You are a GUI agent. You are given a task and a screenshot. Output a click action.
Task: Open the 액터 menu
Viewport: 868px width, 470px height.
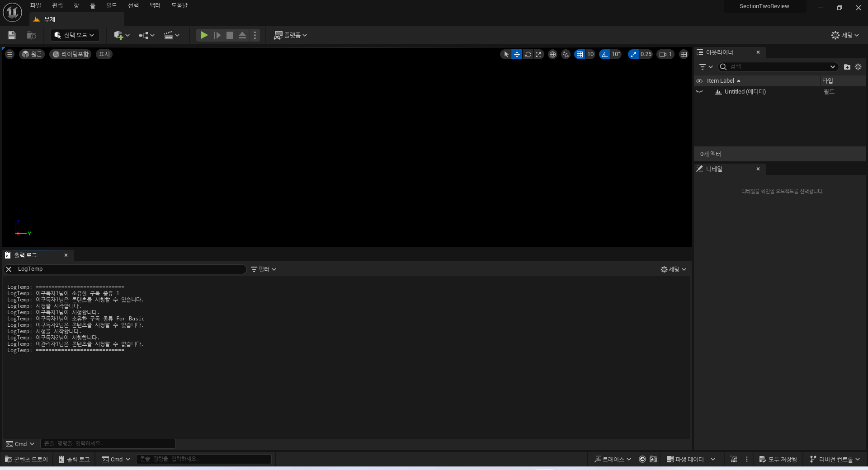click(155, 5)
